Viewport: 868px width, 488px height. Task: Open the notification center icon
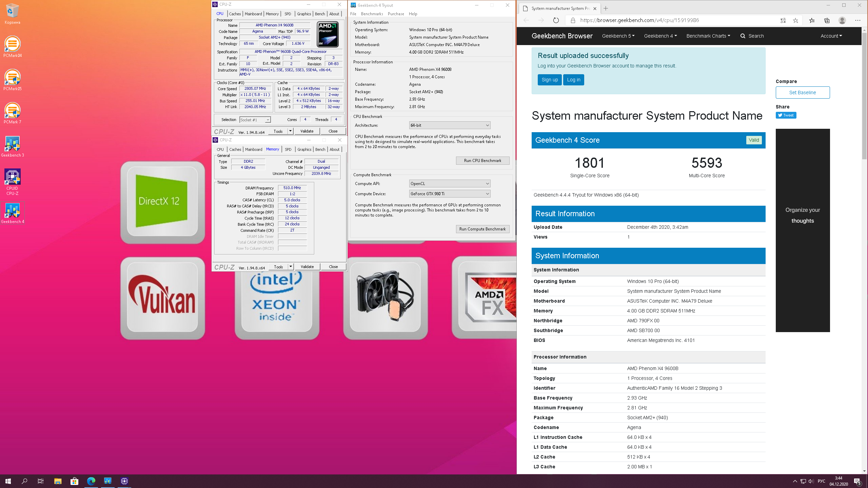tap(858, 481)
